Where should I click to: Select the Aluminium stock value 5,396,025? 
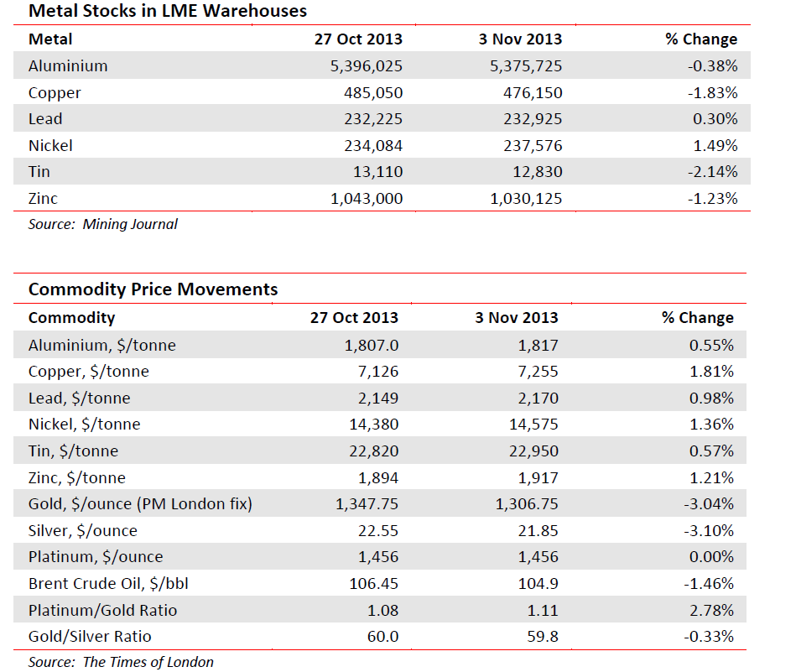point(355,65)
